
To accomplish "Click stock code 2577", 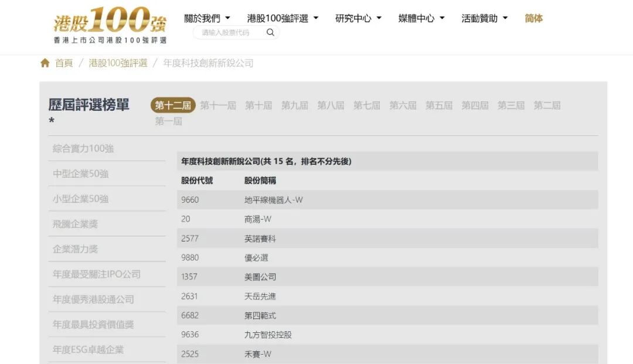I will point(190,239).
